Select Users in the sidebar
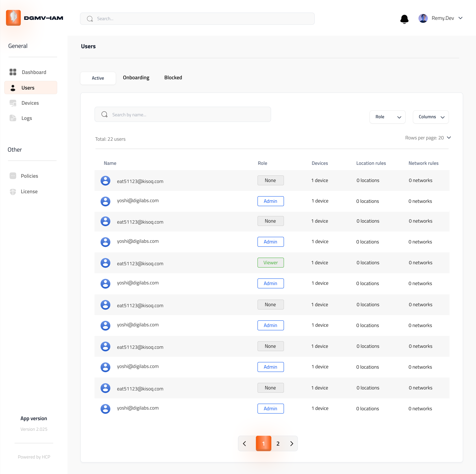This screenshot has height=474, width=476. pyautogui.click(x=31, y=88)
